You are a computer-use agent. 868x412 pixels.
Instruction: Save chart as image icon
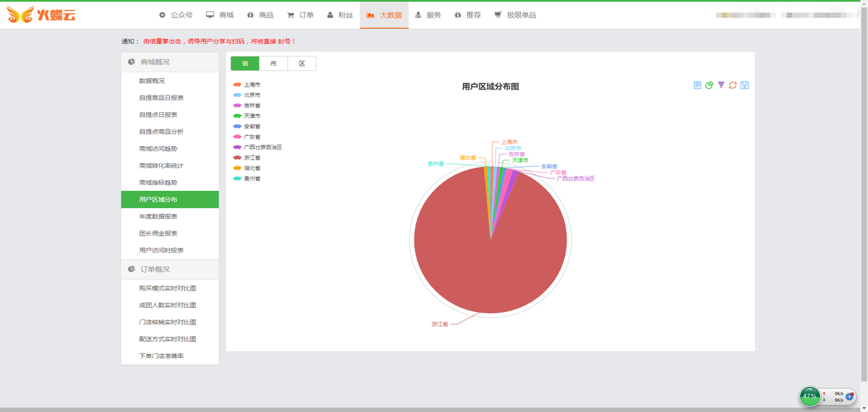pos(744,85)
